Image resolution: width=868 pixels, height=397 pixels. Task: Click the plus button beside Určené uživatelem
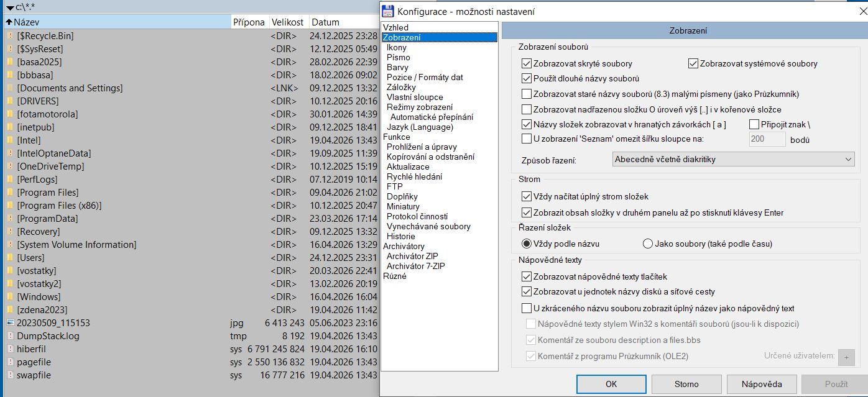point(846,357)
